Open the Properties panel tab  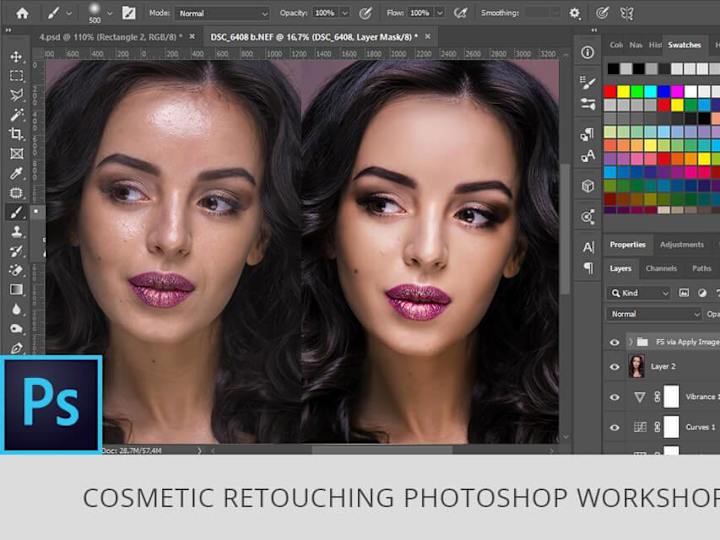(627, 245)
